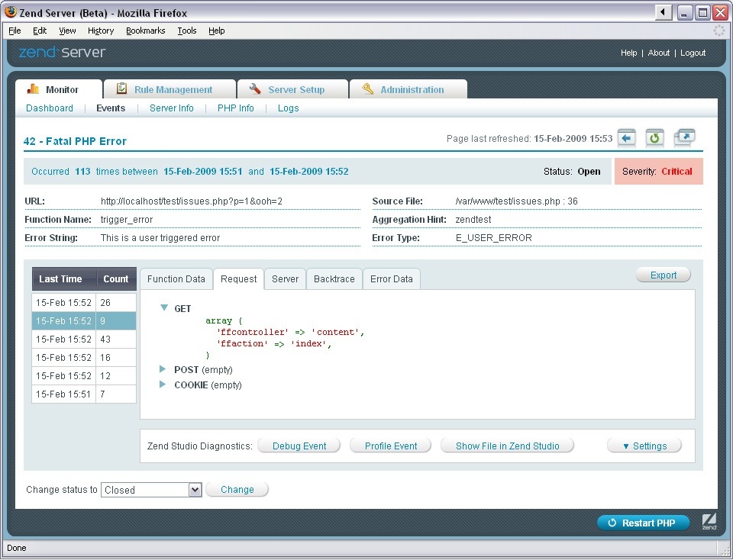Collapse the GET section triangle
The height and width of the screenshot is (560, 733).
point(164,307)
